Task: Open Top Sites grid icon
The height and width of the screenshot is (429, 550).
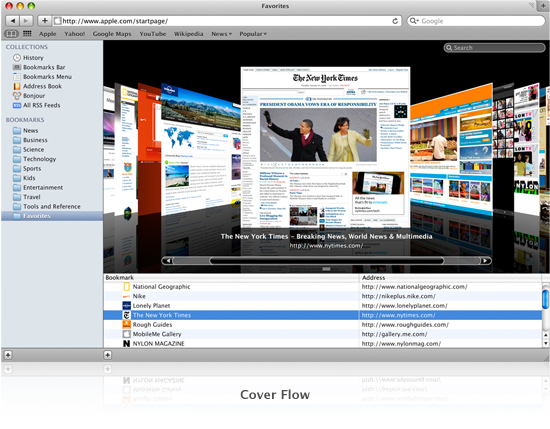Action: [27, 34]
